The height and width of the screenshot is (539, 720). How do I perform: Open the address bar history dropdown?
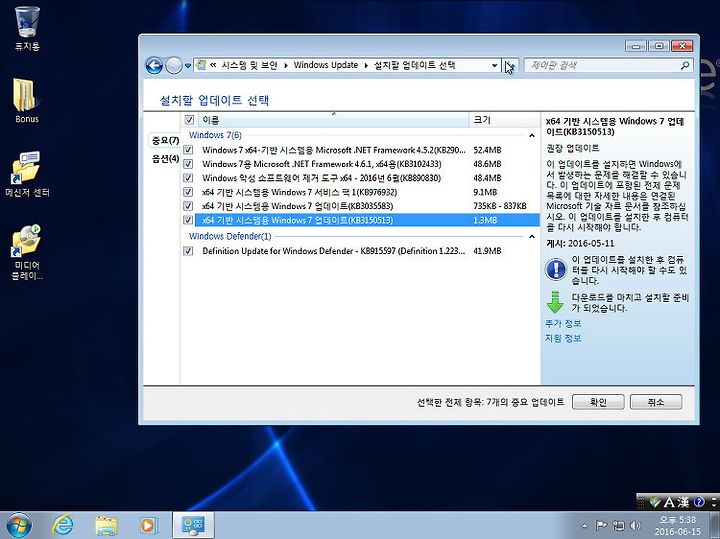click(x=494, y=66)
